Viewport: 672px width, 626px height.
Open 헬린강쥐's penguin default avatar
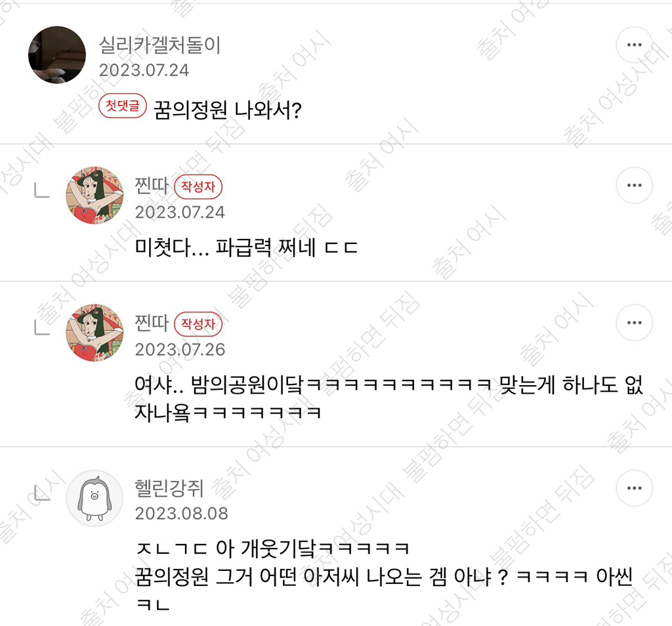(x=94, y=498)
